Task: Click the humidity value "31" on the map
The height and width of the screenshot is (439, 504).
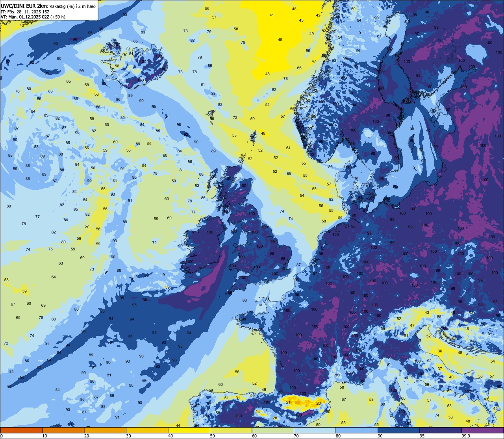Action: tap(238, 398)
